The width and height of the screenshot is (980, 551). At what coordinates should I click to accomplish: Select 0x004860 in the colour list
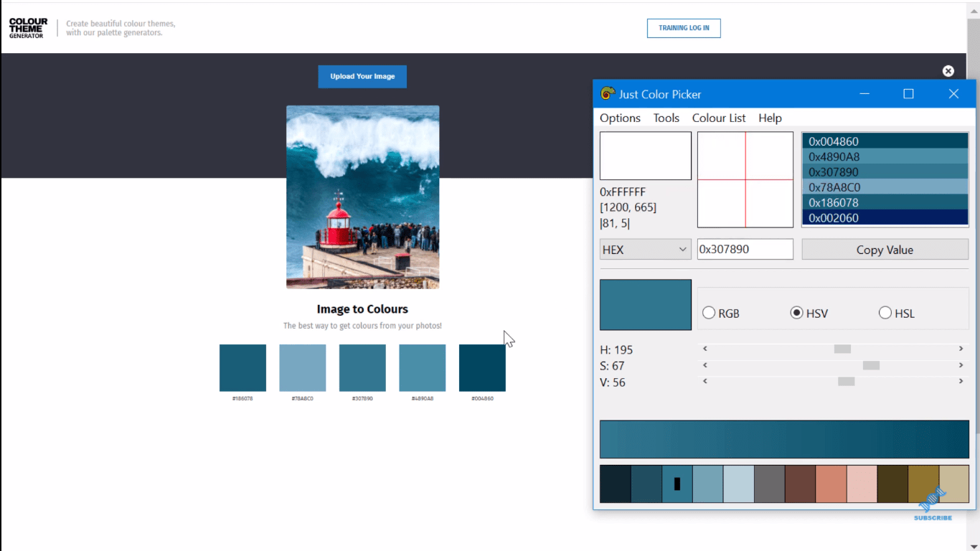(x=885, y=141)
